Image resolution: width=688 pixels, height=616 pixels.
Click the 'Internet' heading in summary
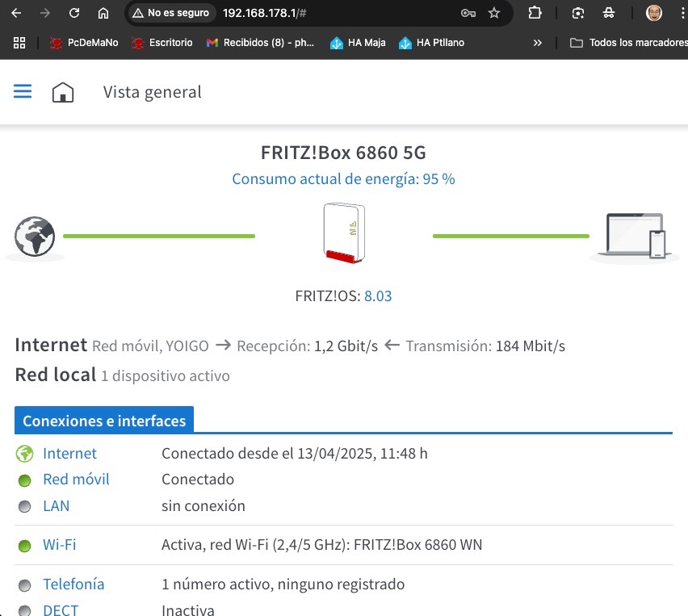[x=51, y=345]
